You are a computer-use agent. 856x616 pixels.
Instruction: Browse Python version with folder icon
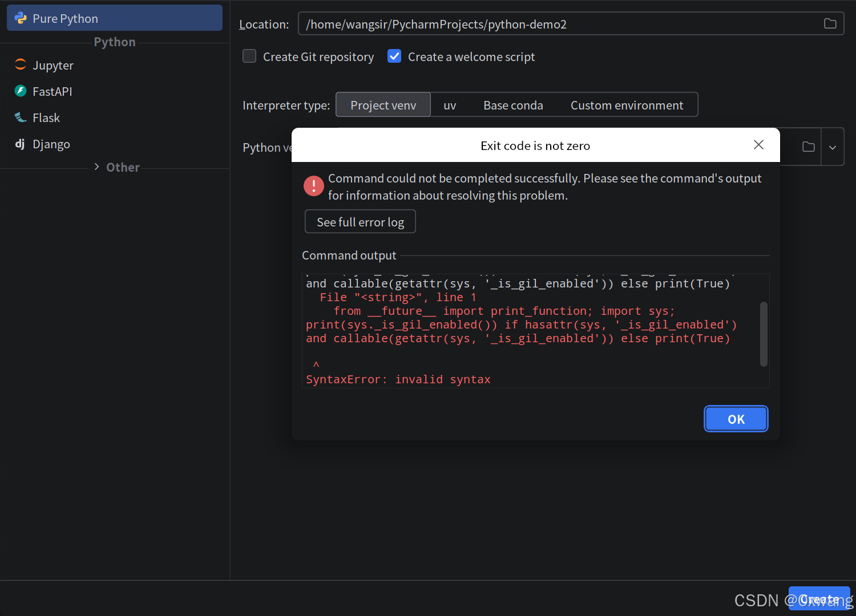[809, 147]
